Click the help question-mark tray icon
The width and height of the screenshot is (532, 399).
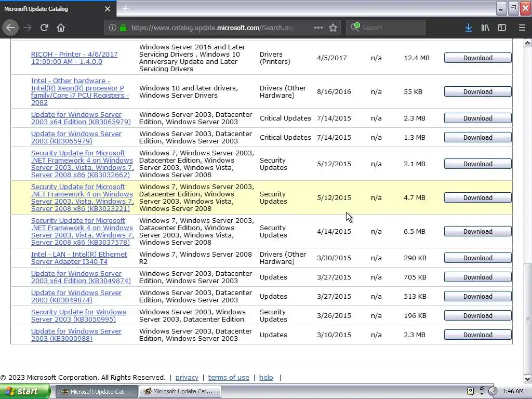(x=470, y=391)
